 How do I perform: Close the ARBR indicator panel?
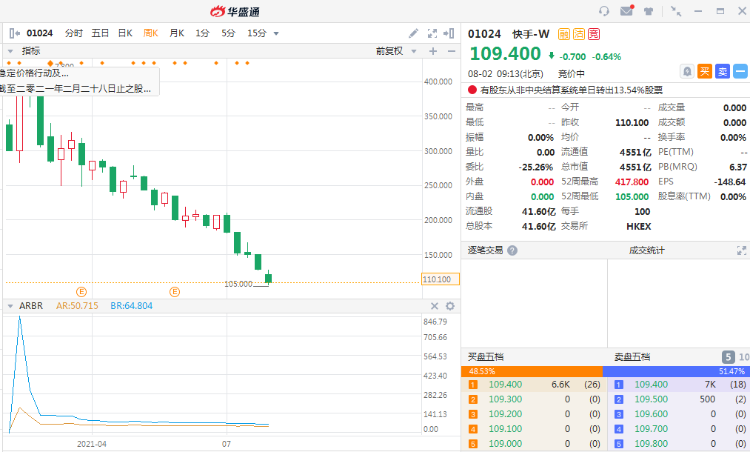434,306
